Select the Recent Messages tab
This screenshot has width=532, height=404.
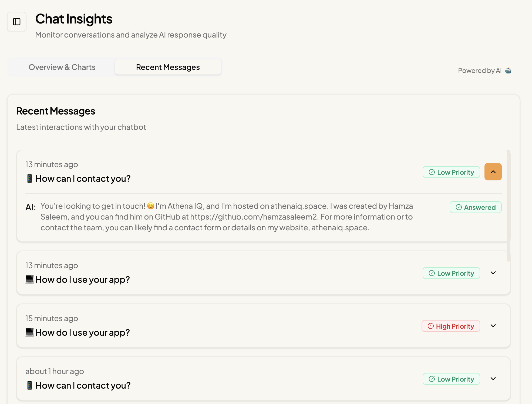(x=168, y=67)
